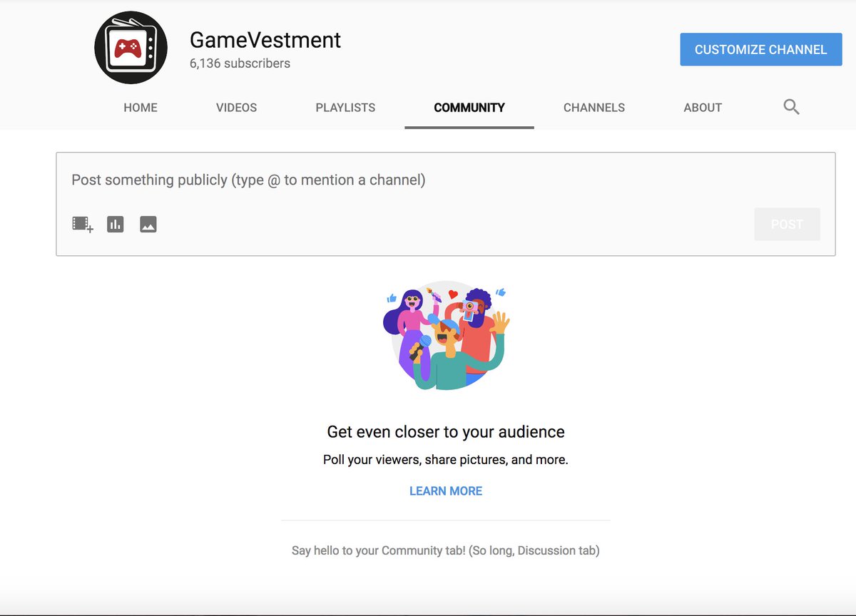
Task: Open channel search magnifier icon
Action: coord(791,107)
